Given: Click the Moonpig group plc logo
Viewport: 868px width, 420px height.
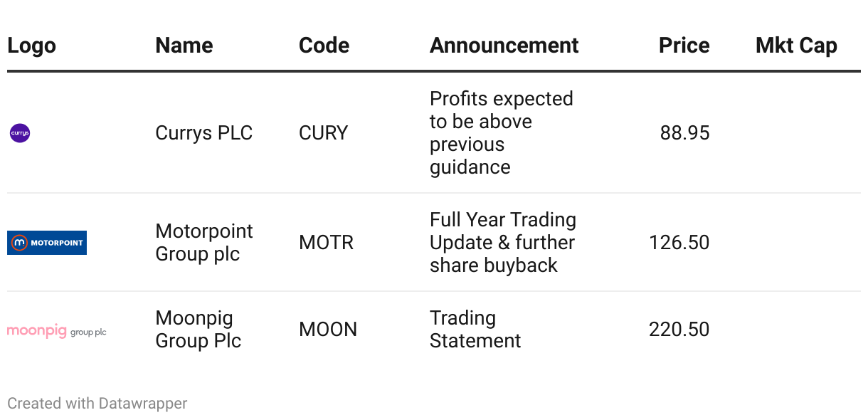Looking at the screenshot, I should point(57,331).
